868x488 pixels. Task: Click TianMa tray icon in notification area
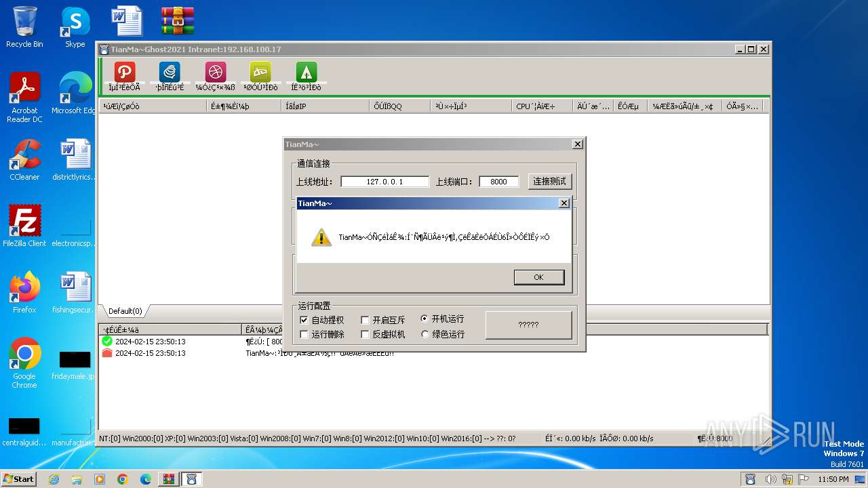tap(751, 479)
